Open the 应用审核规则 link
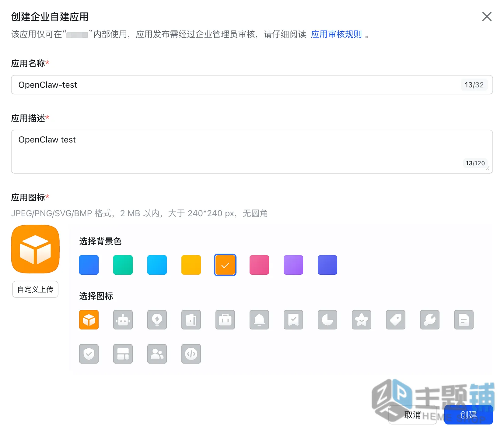Screen dimensions: 504x433 (x=336, y=34)
